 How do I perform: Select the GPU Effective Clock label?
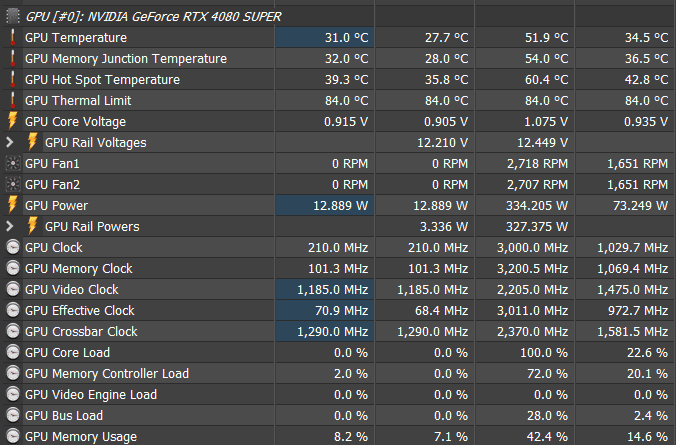click(80, 311)
